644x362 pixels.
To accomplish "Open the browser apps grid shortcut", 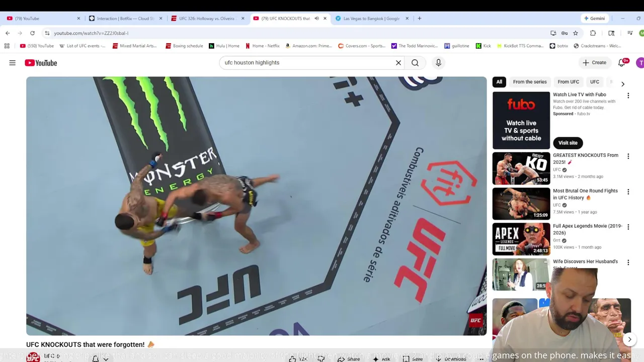I will click(x=7, y=46).
